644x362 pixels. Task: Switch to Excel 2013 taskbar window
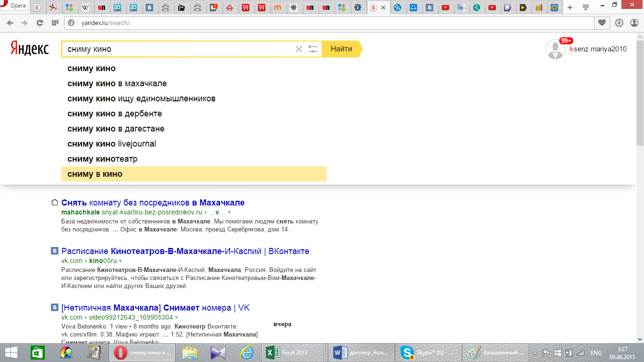(293, 353)
